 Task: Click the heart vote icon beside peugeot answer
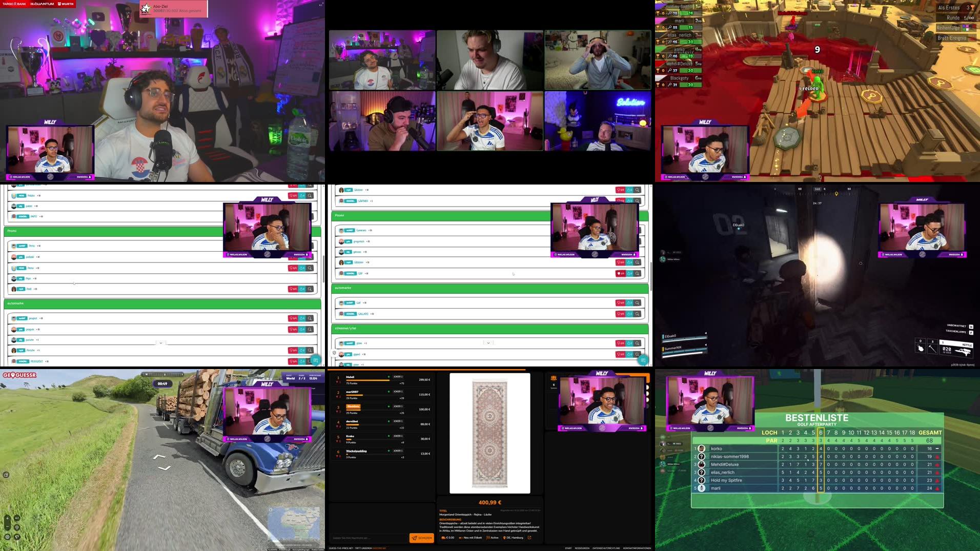(292, 318)
